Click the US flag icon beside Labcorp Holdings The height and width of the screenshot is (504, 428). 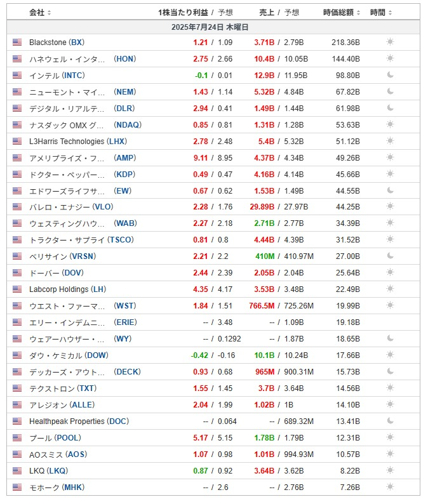[17, 289]
